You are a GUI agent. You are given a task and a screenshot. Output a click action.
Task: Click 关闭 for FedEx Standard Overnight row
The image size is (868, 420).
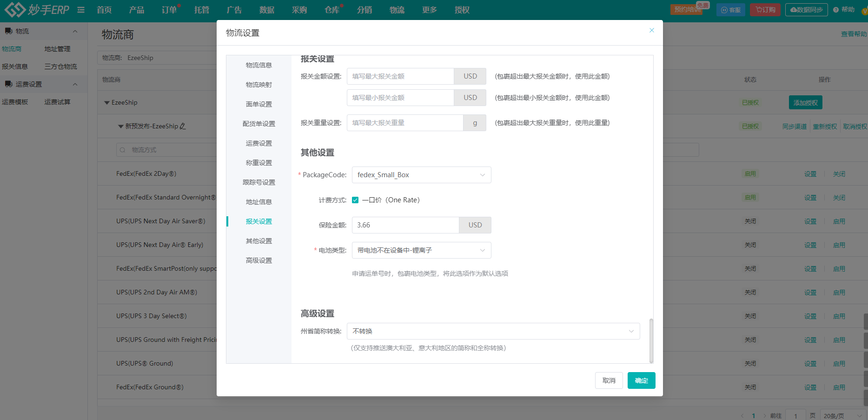click(x=839, y=198)
